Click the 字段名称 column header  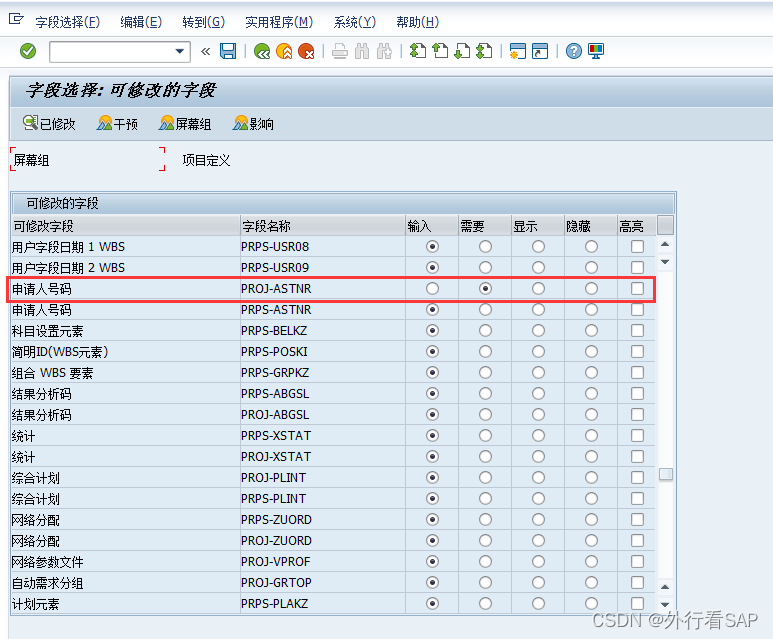(322, 226)
